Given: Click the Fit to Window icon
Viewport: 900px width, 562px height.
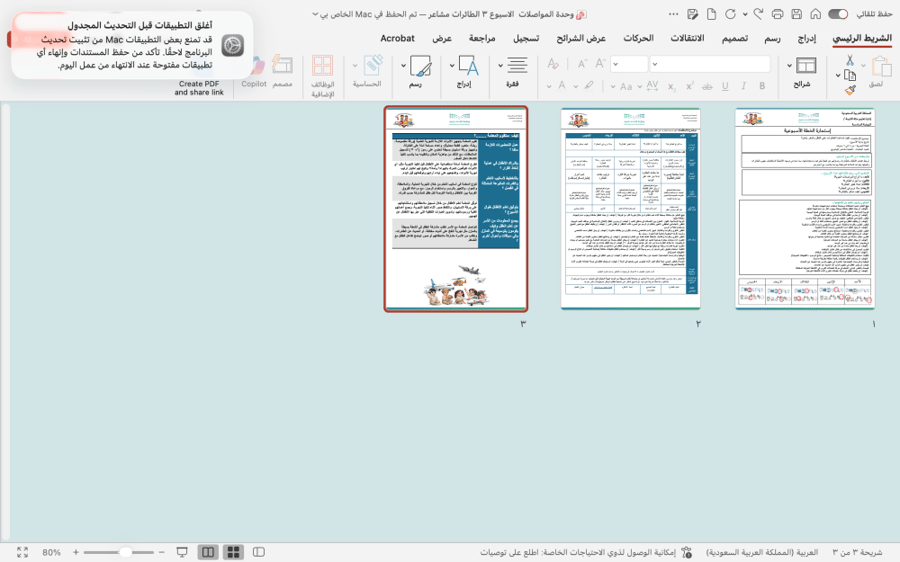Looking at the screenshot, I should pyautogui.click(x=22, y=552).
